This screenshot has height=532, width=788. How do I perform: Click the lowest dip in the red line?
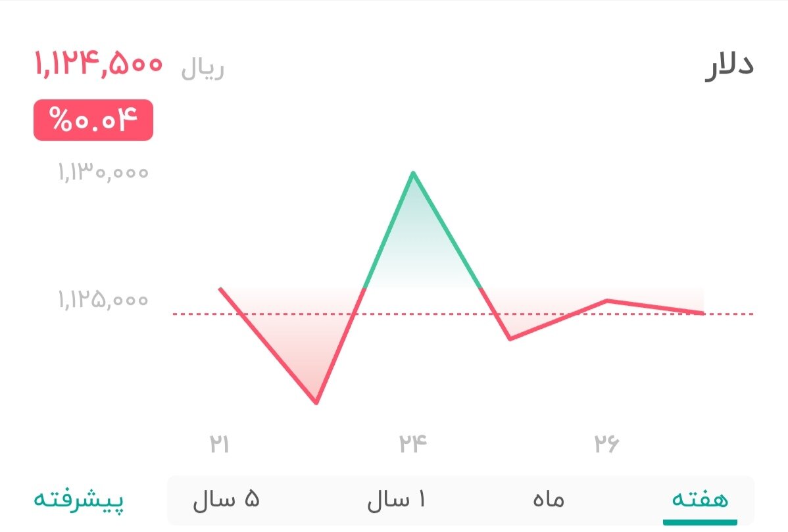[x=316, y=400]
